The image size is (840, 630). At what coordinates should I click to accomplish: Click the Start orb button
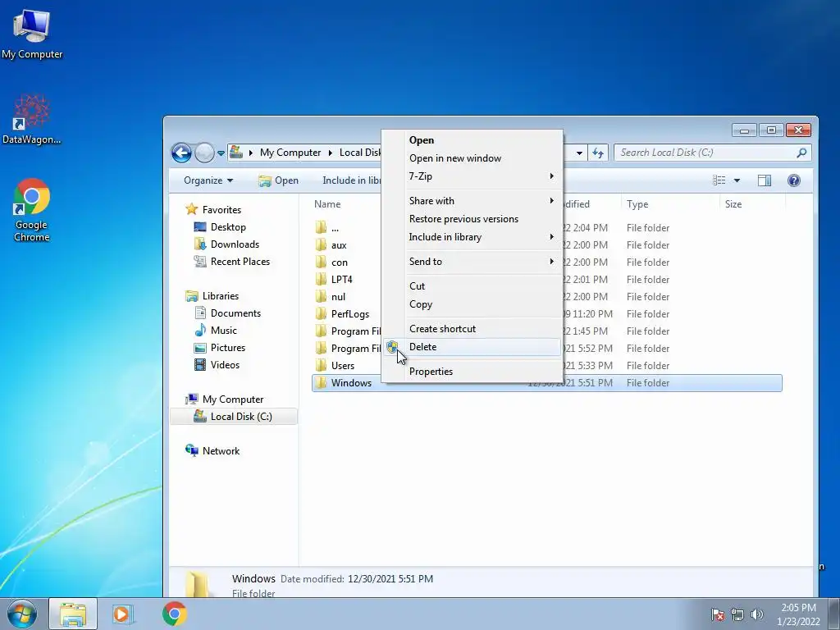point(22,614)
